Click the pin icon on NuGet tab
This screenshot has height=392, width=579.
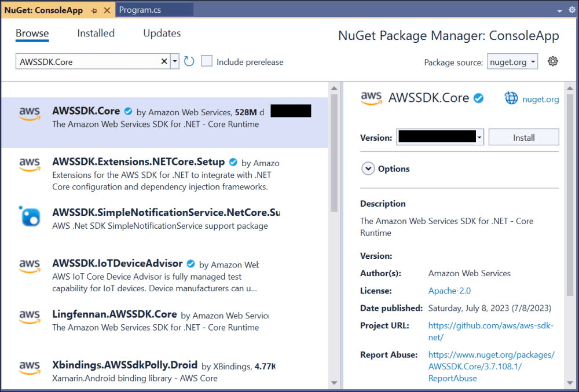[x=94, y=10]
